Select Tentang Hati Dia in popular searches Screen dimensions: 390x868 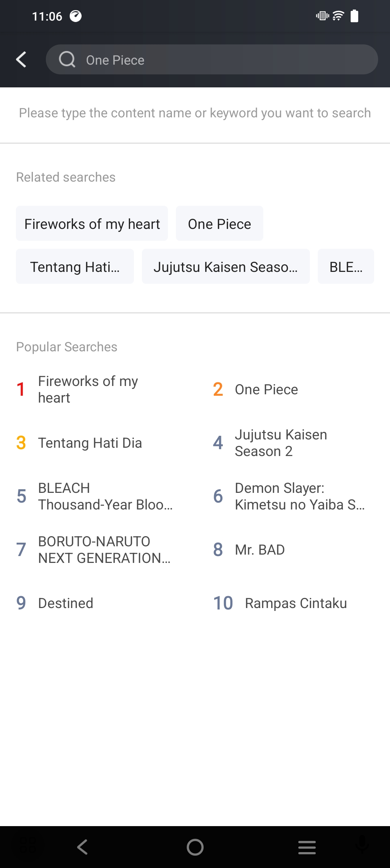coord(90,443)
